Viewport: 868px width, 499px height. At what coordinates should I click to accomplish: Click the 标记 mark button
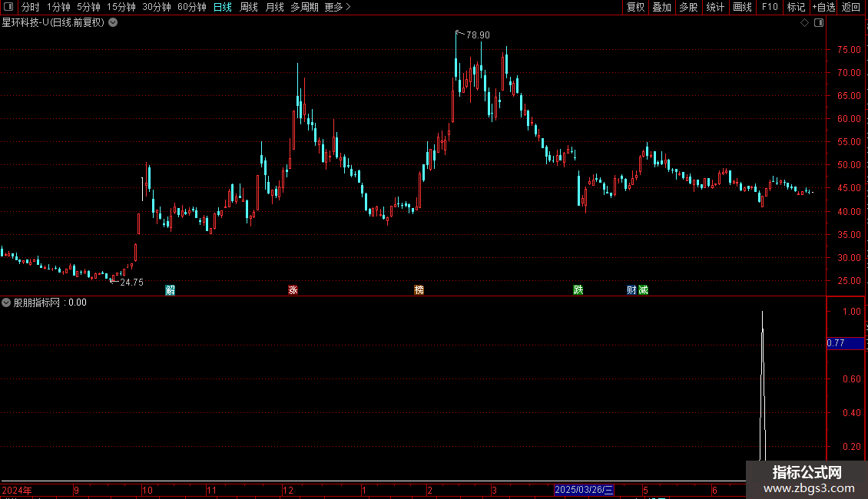(x=796, y=7)
